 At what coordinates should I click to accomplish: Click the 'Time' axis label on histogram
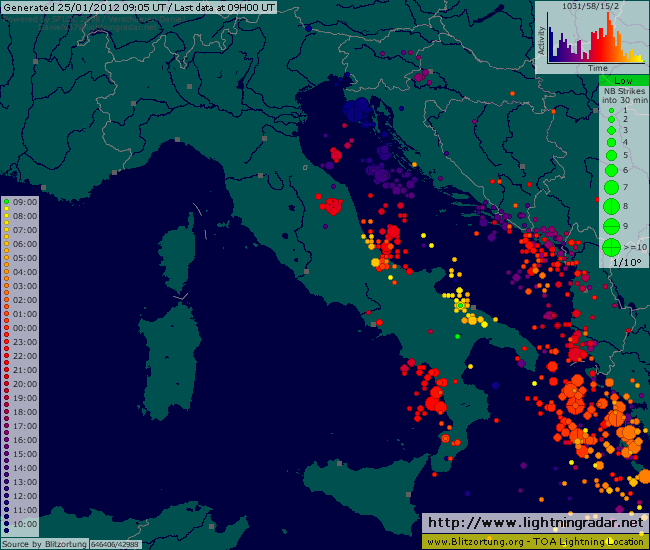click(x=597, y=68)
